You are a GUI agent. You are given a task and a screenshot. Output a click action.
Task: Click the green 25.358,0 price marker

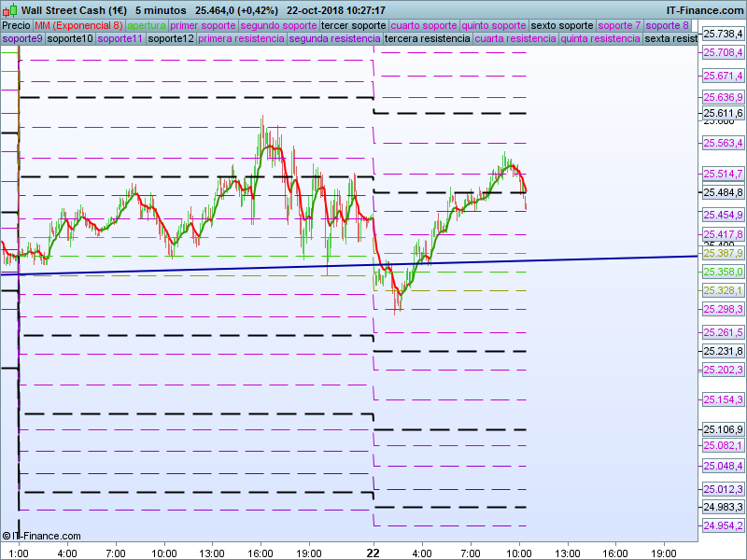coord(723,272)
